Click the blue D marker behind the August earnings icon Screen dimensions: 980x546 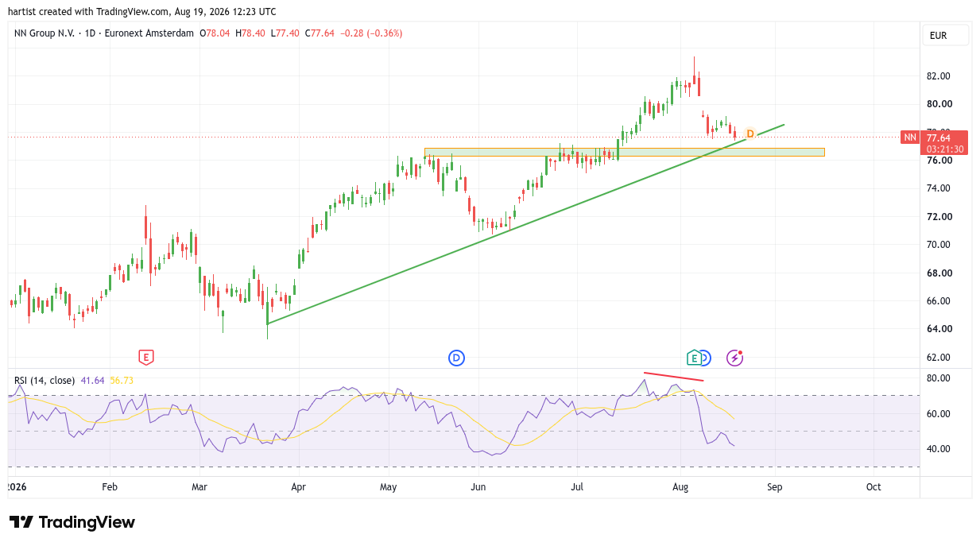pos(706,358)
